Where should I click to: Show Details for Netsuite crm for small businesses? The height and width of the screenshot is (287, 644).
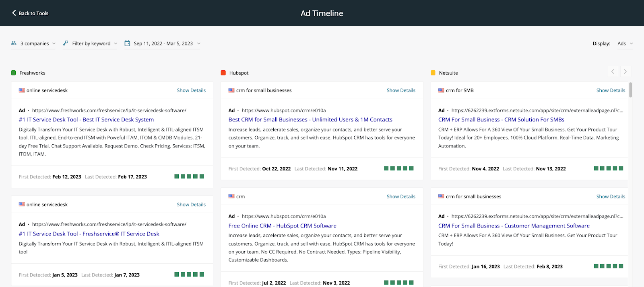(611, 197)
